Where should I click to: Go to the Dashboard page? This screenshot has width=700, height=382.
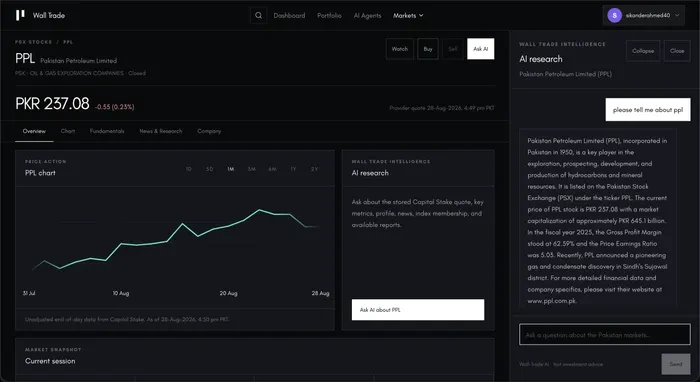coord(289,15)
